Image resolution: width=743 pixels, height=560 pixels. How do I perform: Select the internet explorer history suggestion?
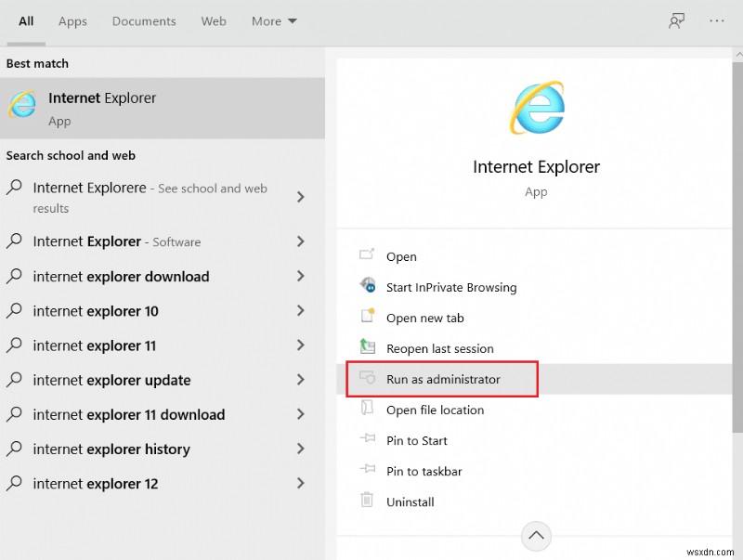click(x=111, y=449)
